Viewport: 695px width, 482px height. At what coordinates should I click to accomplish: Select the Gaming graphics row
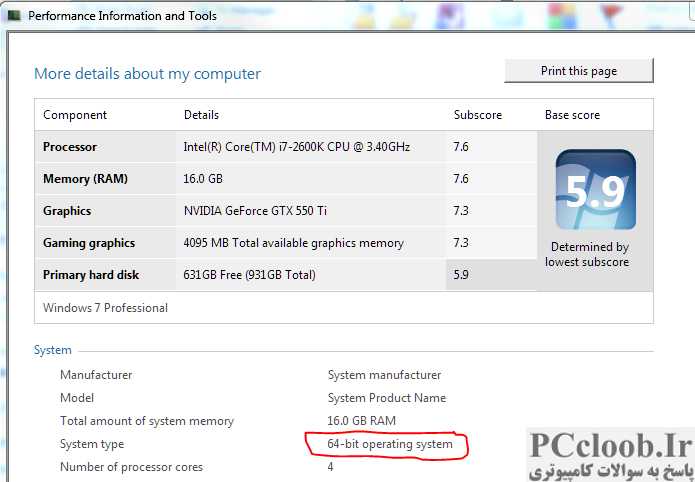click(286, 243)
